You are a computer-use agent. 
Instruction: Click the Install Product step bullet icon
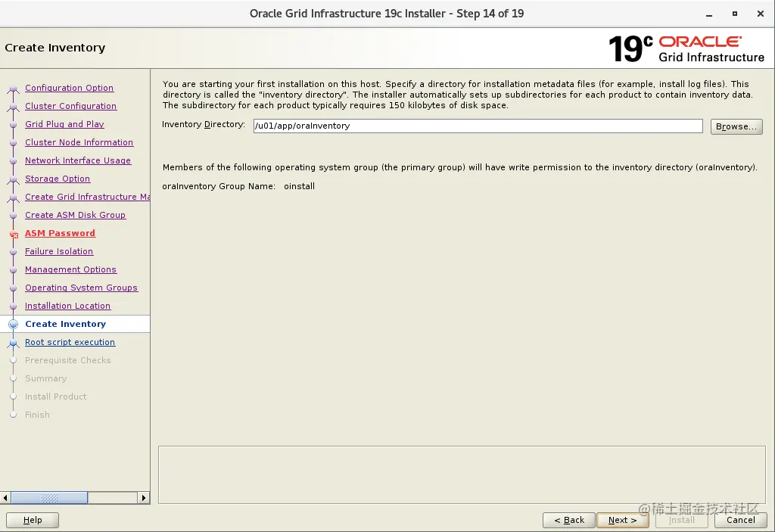click(x=14, y=397)
